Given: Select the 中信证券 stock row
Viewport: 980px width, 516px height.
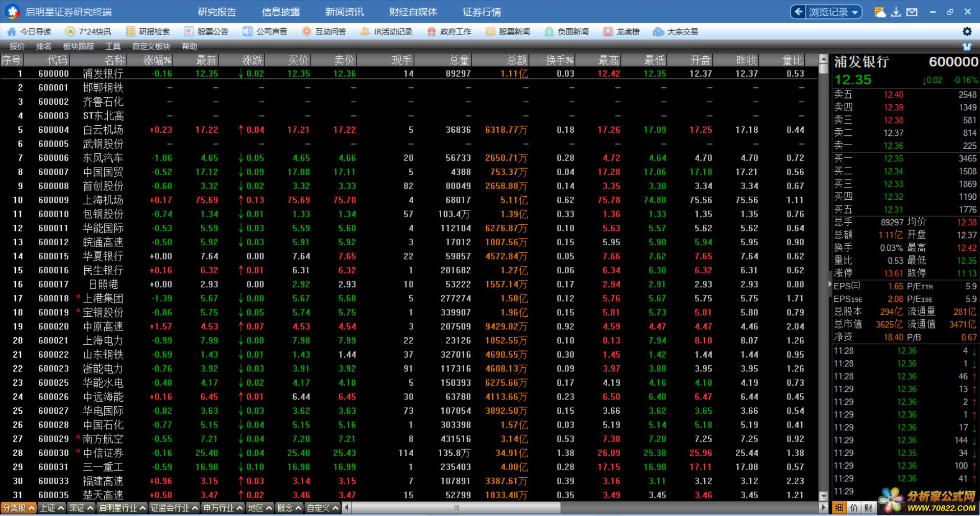Looking at the screenshot, I should click(x=409, y=453).
